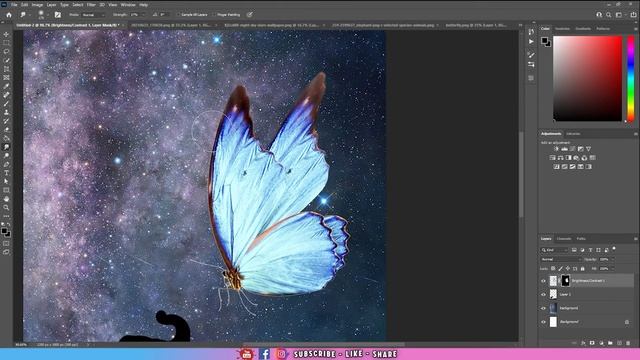
Task: Open the brush preset picker dropdown
Action: tap(47, 15)
